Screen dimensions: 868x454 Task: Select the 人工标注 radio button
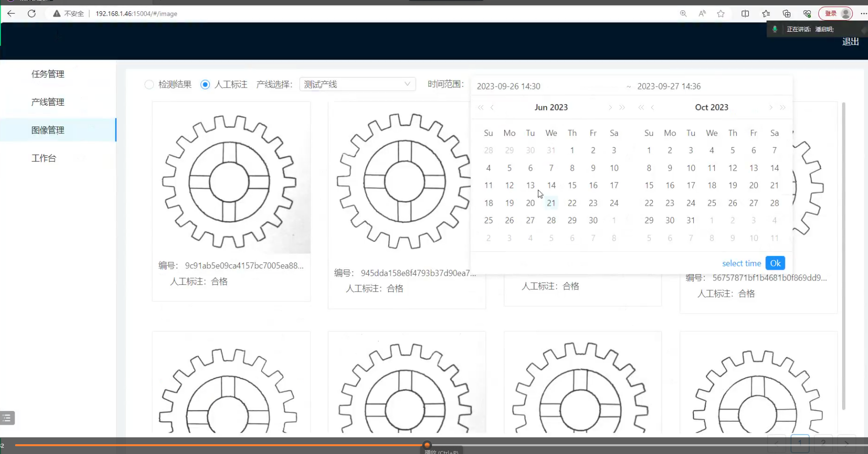coord(205,85)
